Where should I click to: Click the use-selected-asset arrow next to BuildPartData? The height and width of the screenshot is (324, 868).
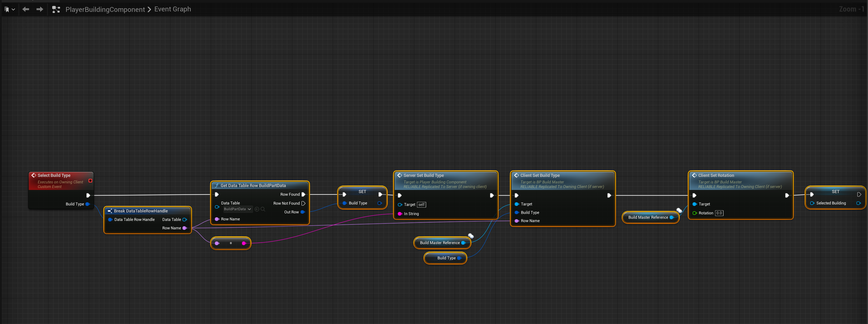coord(257,209)
